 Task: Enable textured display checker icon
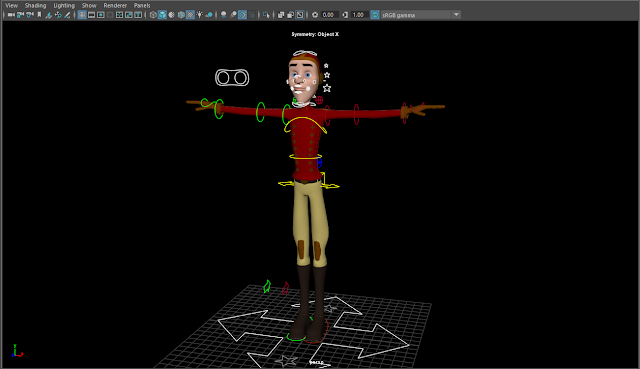pyautogui.click(x=190, y=15)
